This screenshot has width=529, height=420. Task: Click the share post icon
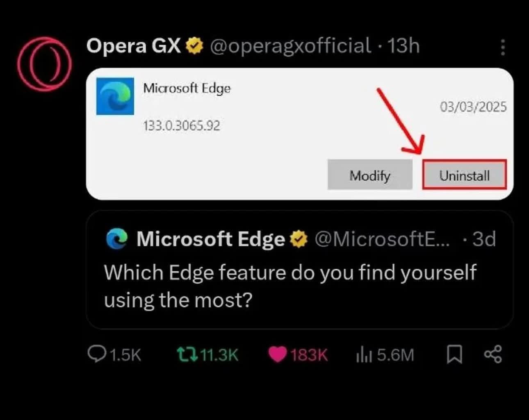493,354
